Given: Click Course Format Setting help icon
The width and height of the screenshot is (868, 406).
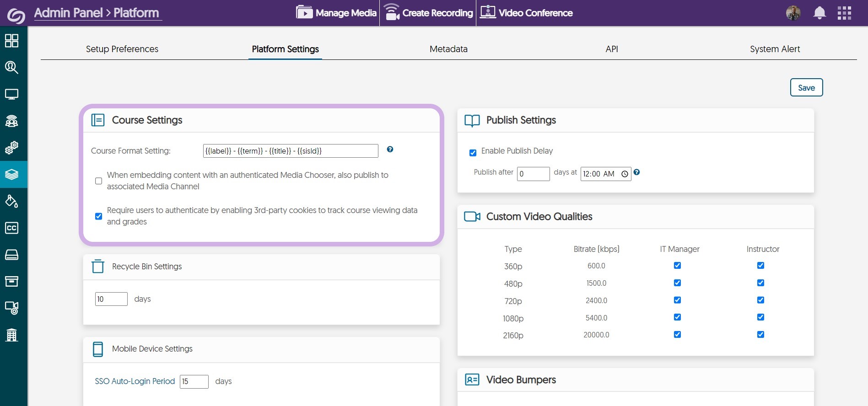Looking at the screenshot, I should pyautogui.click(x=390, y=150).
